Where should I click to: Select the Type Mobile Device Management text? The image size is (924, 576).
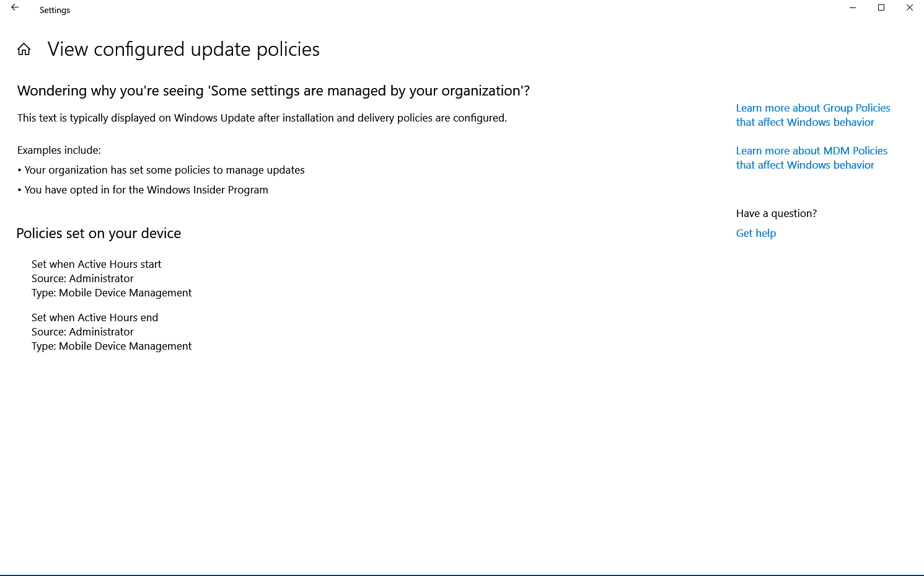tap(112, 292)
